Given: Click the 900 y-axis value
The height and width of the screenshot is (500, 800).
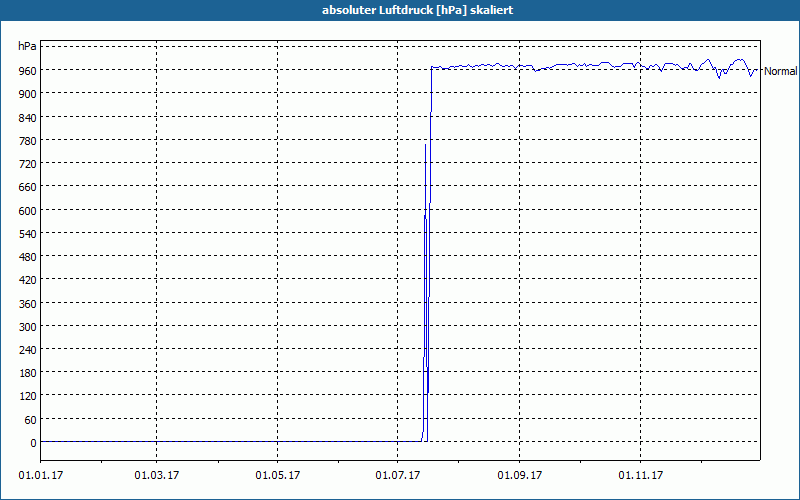Looking at the screenshot, I should tap(28, 93).
